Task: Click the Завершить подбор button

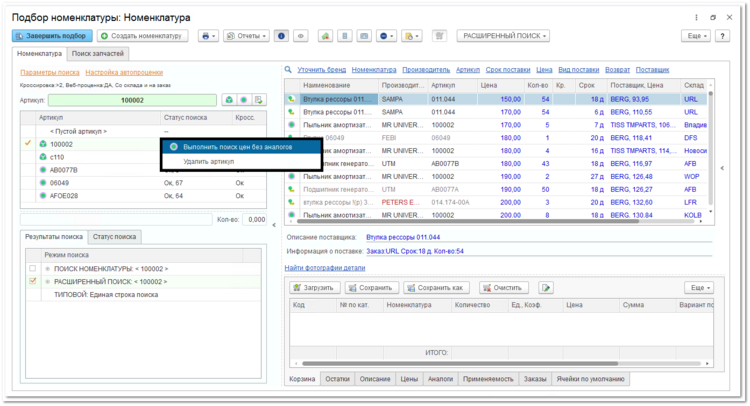Action: [53, 36]
